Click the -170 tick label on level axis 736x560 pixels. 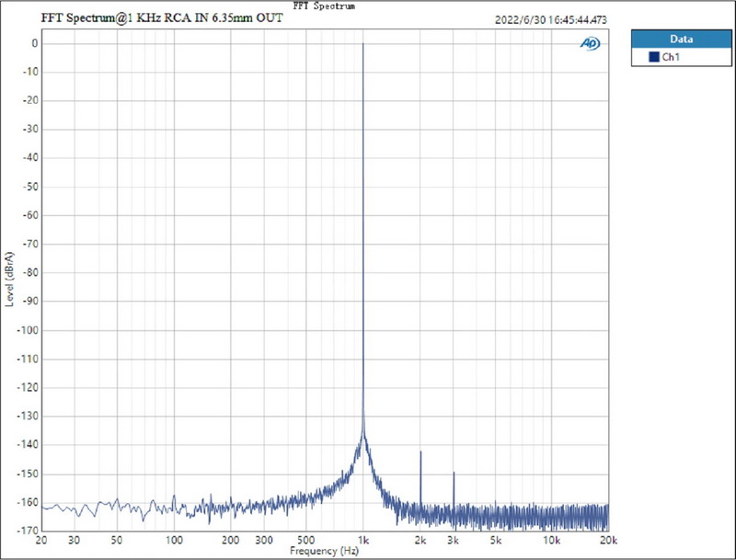[27, 531]
